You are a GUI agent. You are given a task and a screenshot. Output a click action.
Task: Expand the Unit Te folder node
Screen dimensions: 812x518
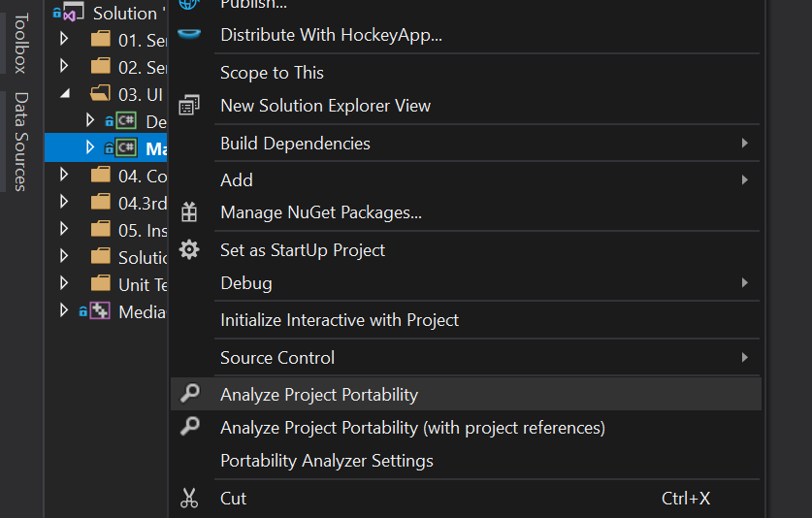(64, 284)
